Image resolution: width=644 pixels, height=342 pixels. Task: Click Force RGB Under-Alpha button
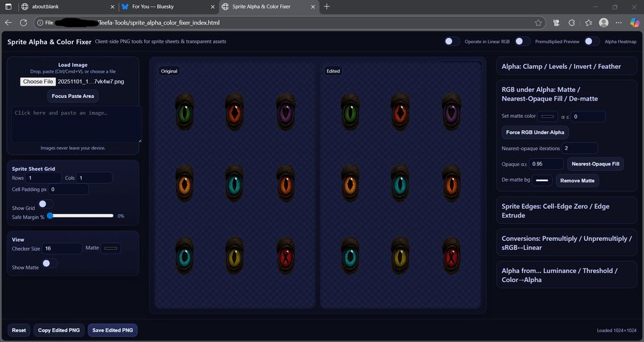[x=535, y=132]
